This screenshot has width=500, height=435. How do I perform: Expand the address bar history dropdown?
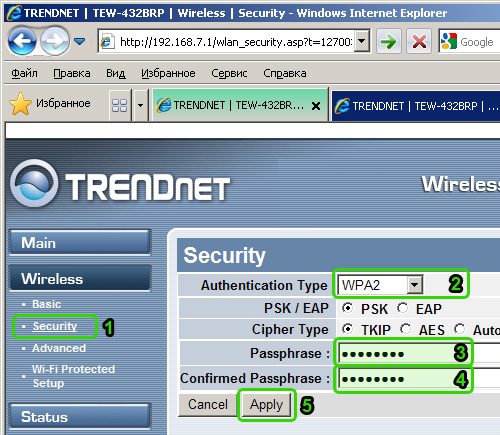[x=362, y=41]
